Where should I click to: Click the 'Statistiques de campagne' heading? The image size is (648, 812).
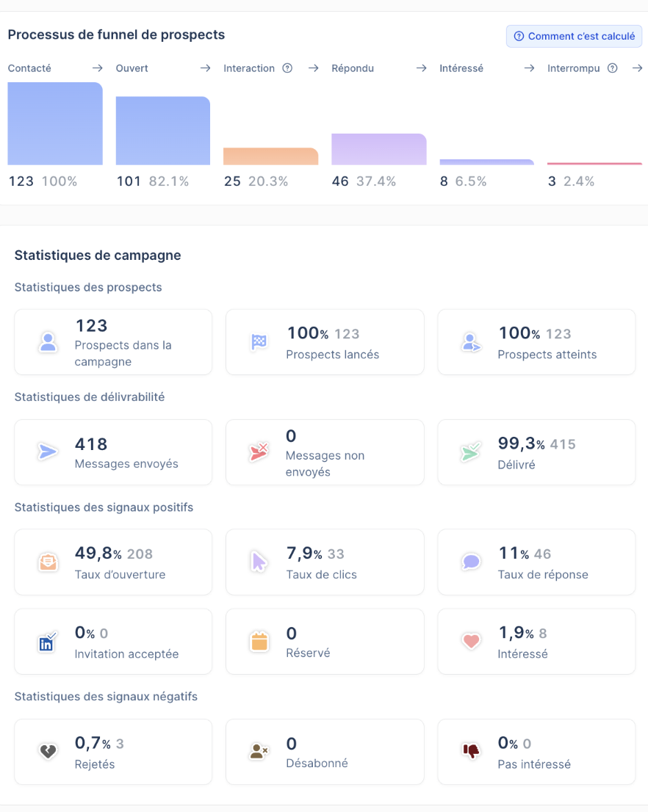tap(98, 255)
